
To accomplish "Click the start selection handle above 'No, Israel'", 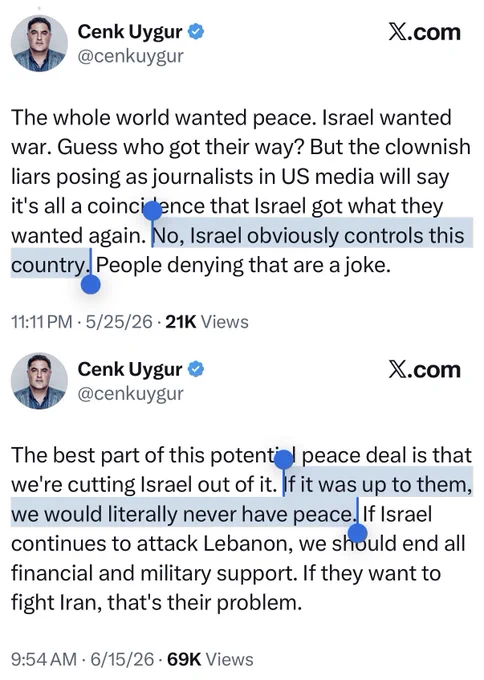I will [152, 212].
